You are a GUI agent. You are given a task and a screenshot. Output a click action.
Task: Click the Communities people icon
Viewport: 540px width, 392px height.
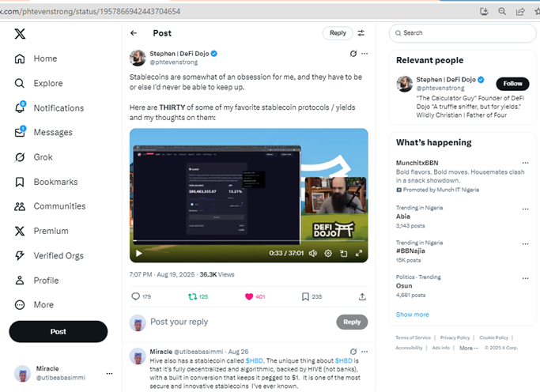[20, 206]
